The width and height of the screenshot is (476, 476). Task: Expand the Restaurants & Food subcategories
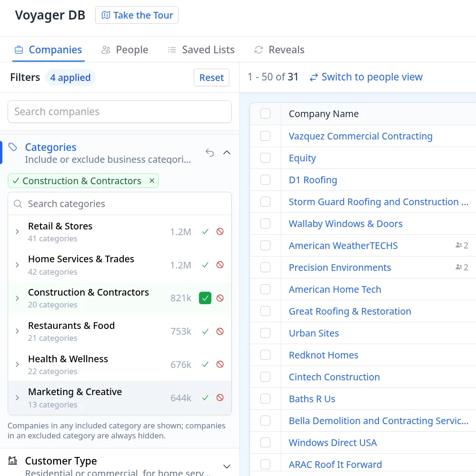coord(17,331)
